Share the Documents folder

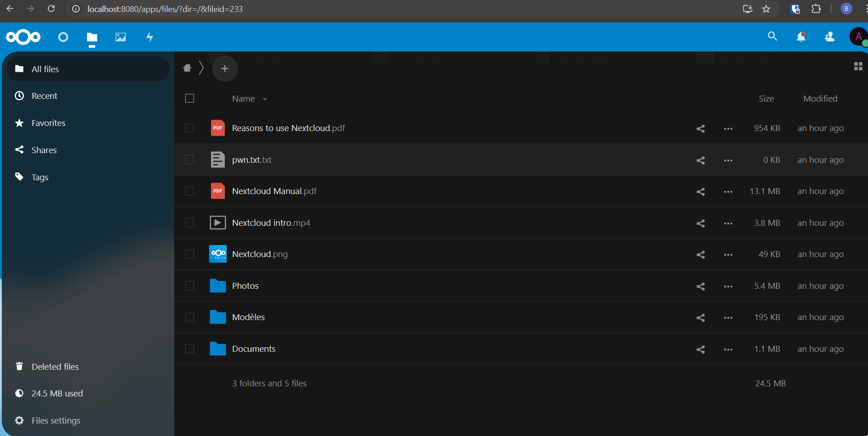701,349
